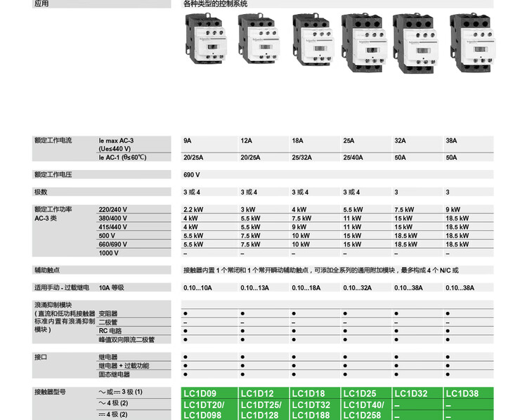Click the LC1DT20/ 4-pole model text
This screenshot has width=527, height=420.
204,405
